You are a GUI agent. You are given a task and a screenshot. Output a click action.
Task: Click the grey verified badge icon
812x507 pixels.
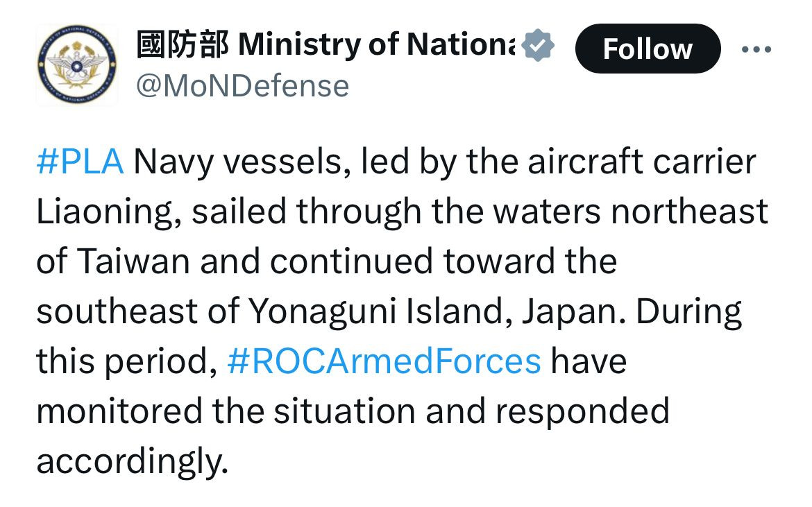[x=537, y=46]
